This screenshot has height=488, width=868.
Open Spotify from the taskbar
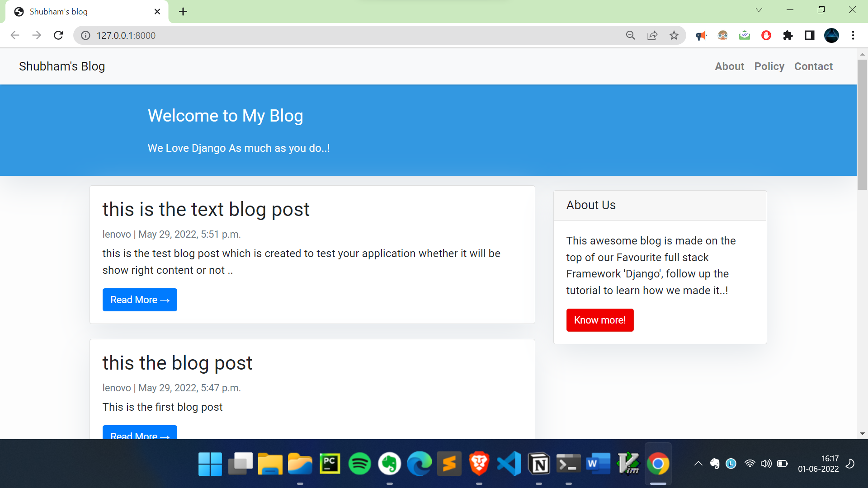pyautogui.click(x=359, y=464)
